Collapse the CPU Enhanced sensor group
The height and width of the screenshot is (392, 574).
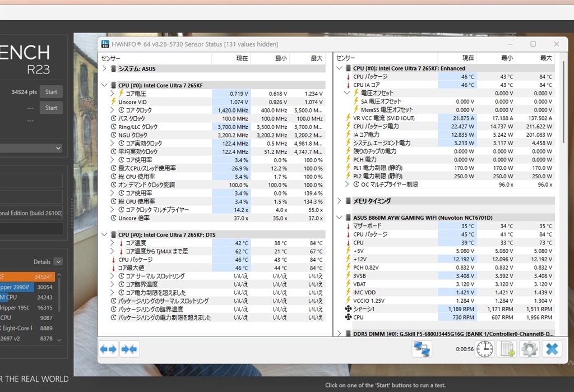click(339, 68)
